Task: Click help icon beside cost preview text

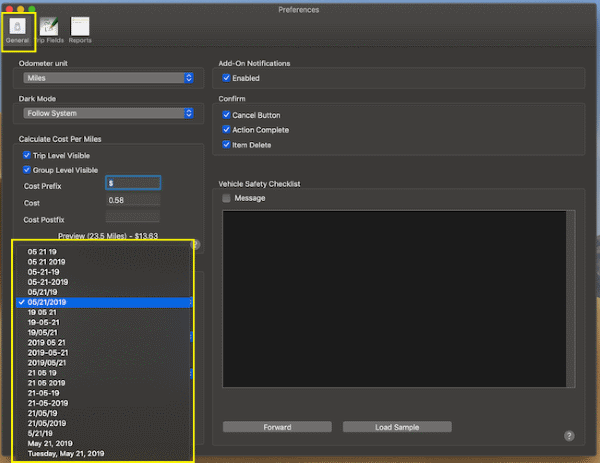Action: tap(195, 243)
